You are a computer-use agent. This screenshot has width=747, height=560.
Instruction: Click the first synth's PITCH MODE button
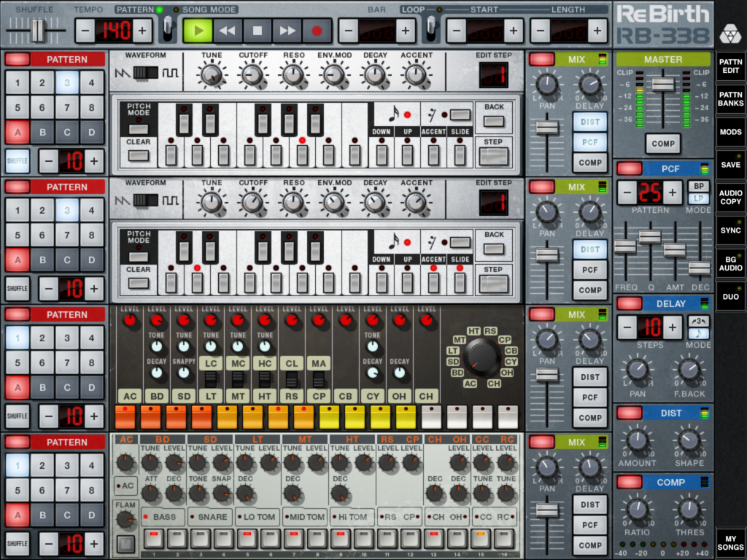[138, 129]
